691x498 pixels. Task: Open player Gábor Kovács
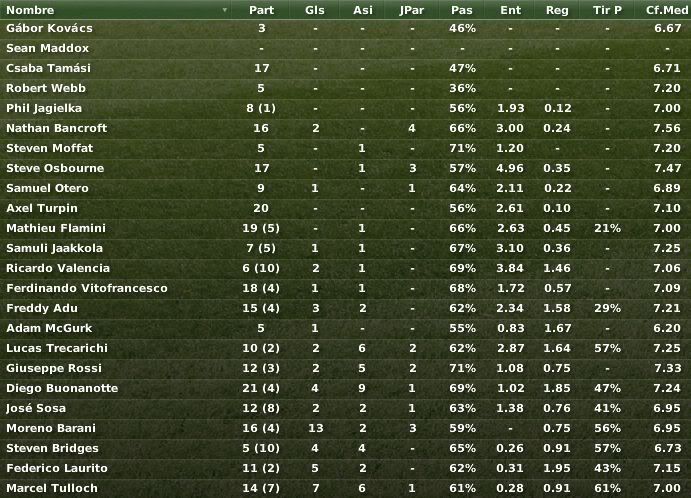pos(49,28)
